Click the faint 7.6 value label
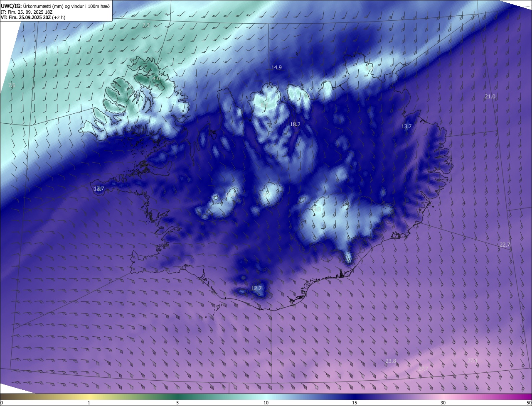 click(12, 85)
